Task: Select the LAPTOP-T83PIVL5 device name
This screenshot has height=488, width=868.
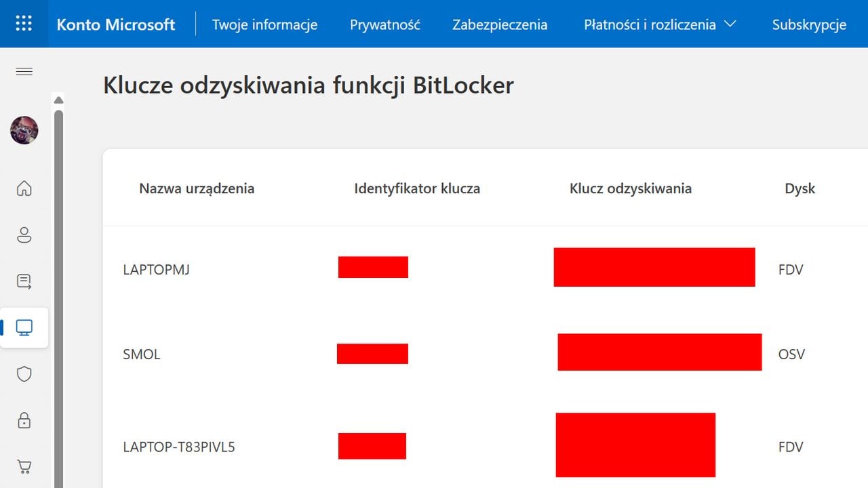Action: click(179, 447)
